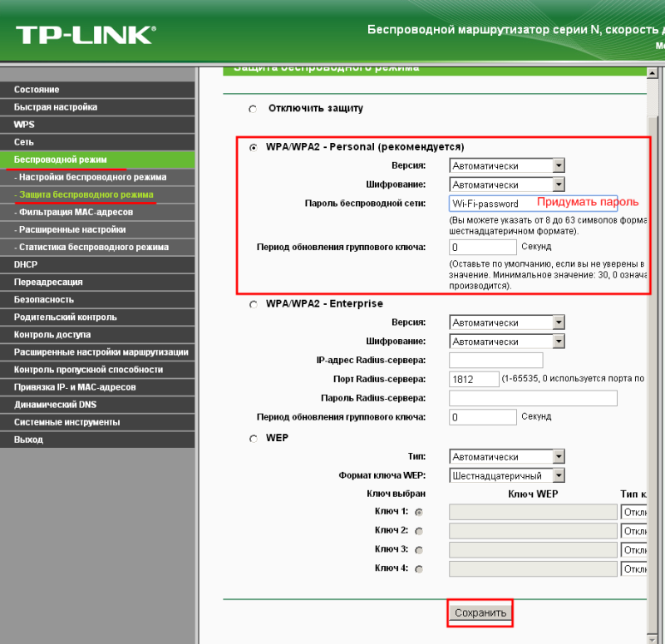Viewport: 665px width, 644px height.
Task: Click the Ключ 3 WEP key field
Action: click(533, 550)
